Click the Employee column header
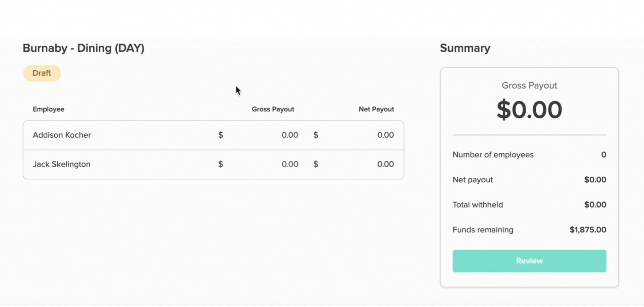Viewport: 644px width, 307px height. click(x=49, y=109)
